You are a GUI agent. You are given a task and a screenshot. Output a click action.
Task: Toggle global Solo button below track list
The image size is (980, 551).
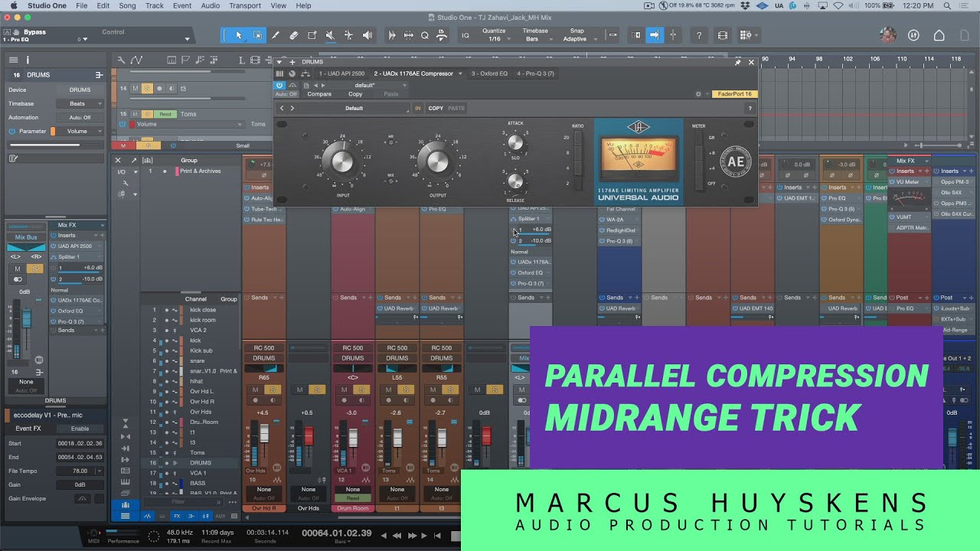149,145
